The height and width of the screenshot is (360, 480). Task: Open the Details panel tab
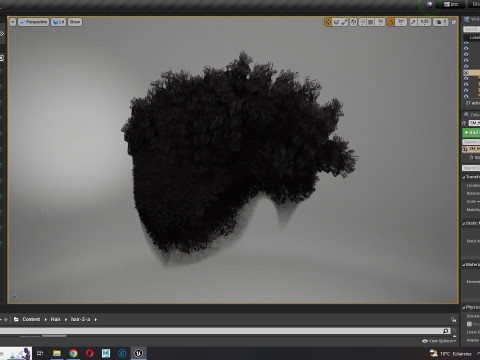point(472,115)
